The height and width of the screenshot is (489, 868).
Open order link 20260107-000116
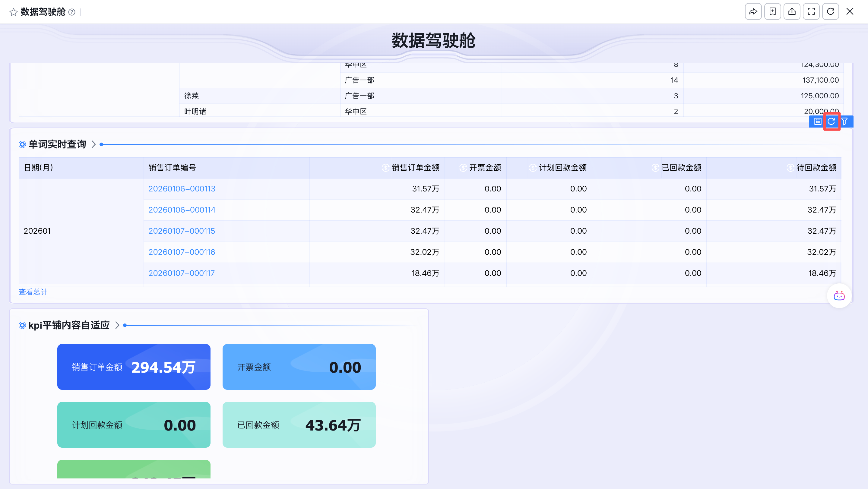tap(182, 252)
